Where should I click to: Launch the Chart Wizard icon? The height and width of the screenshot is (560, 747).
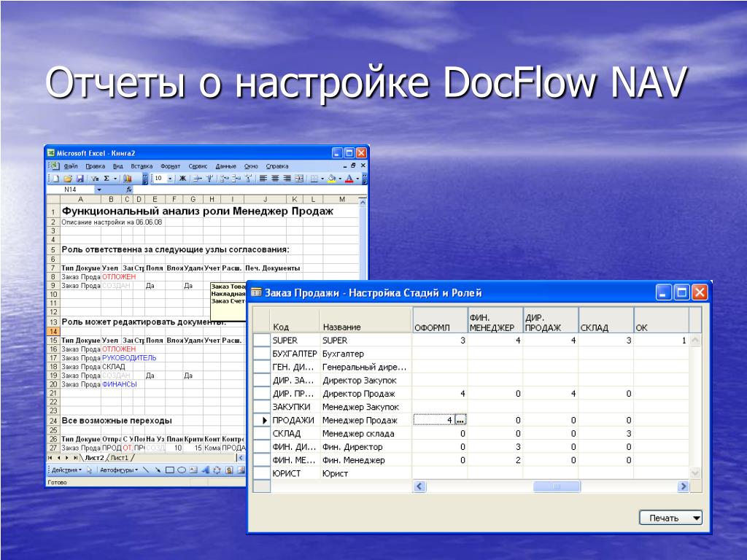tap(127, 179)
